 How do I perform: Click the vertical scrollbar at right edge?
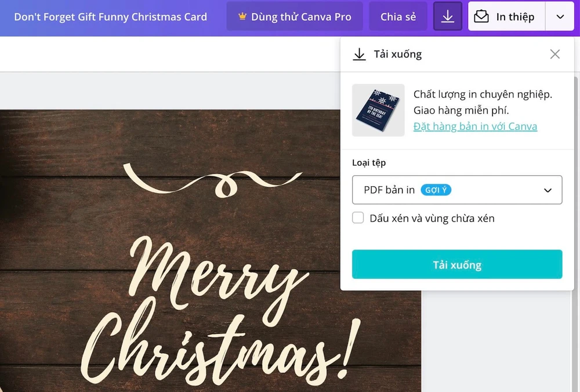pos(576,174)
